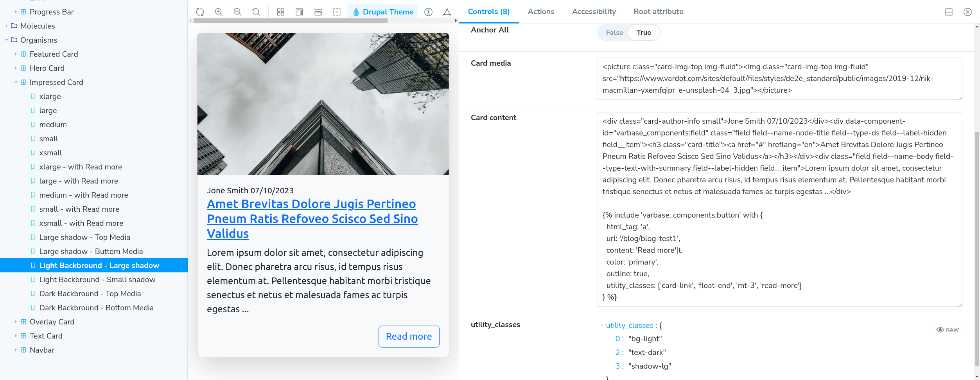Close the addons panel
This screenshot has height=380, width=980.
tap(967, 12)
